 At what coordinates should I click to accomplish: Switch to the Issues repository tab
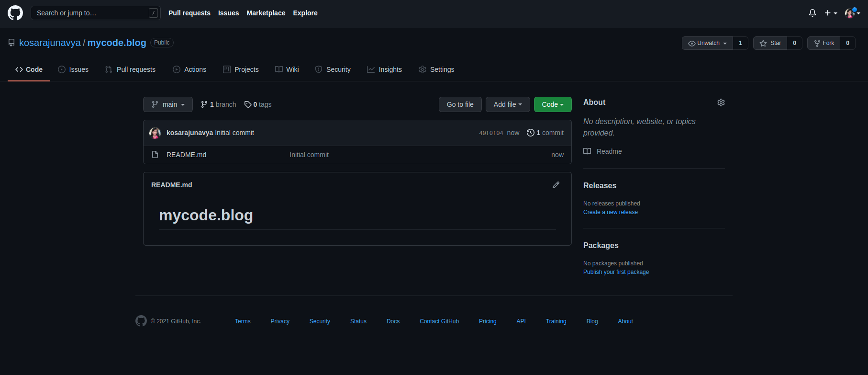pos(73,69)
